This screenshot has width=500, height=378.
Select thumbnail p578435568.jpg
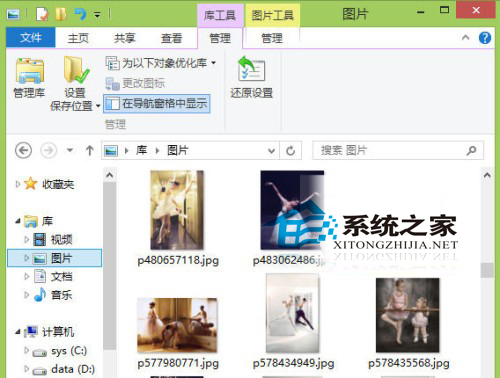[x=407, y=315]
